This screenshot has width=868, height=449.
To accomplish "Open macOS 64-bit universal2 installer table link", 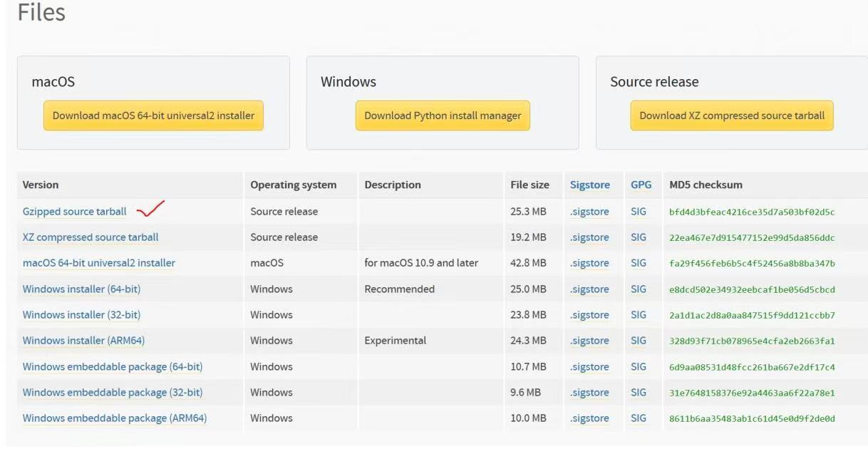I will (99, 263).
